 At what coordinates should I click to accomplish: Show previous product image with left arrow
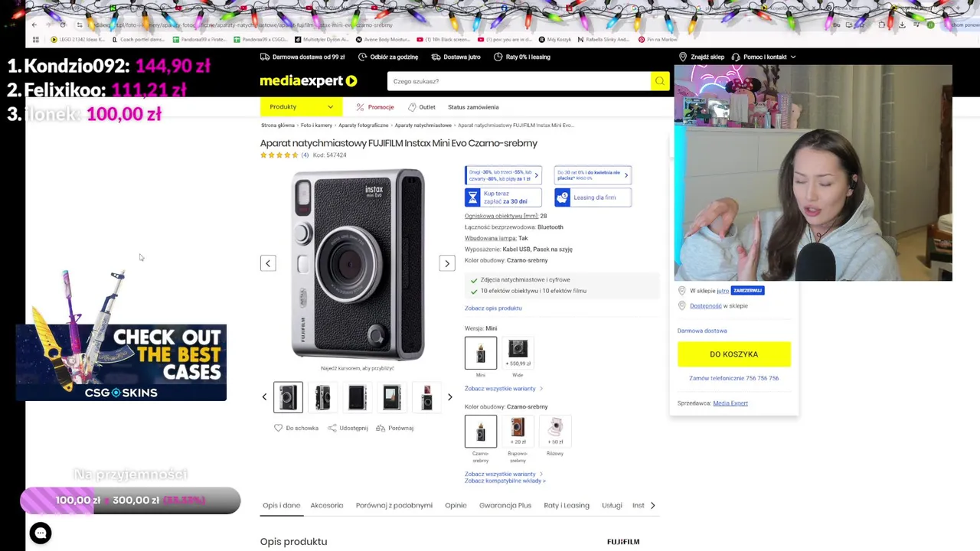[268, 263]
